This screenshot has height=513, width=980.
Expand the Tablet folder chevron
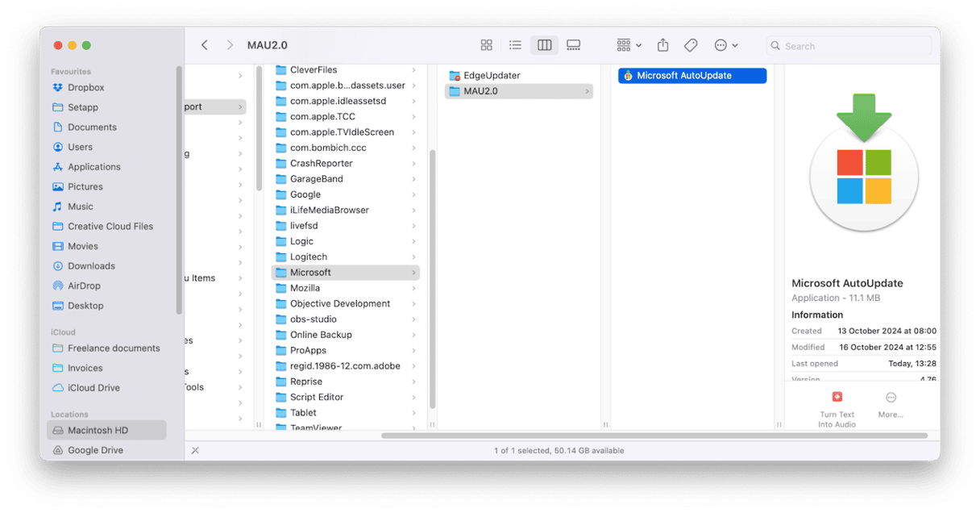click(x=414, y=413)
